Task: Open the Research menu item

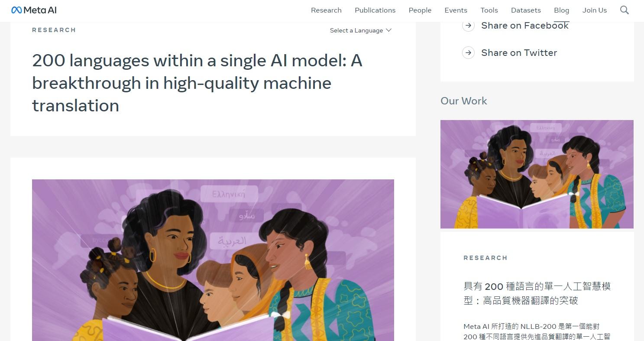Action: 326,10
